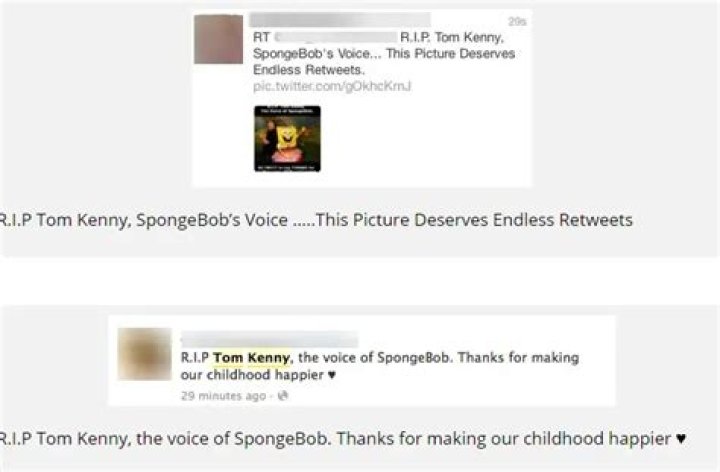Open the SpongeBob picture thumbnail in tweet
Screen dimensions: 720x472
(x=287, y=139)
